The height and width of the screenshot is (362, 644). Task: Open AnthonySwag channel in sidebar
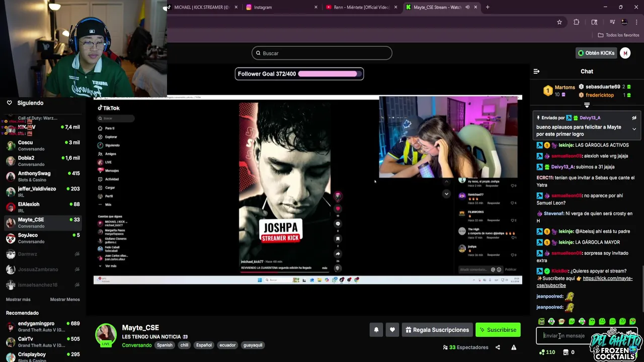click(43, 176)
